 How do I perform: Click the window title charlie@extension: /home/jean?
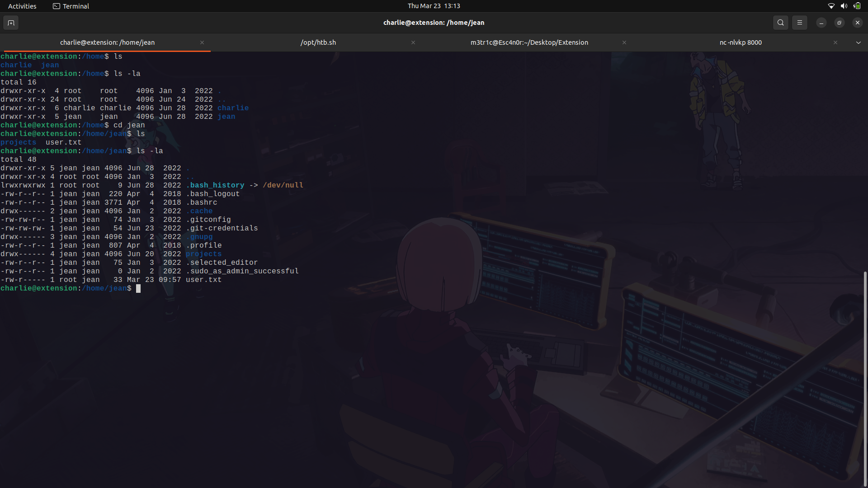pyautogui.click(x=434, y=22)
